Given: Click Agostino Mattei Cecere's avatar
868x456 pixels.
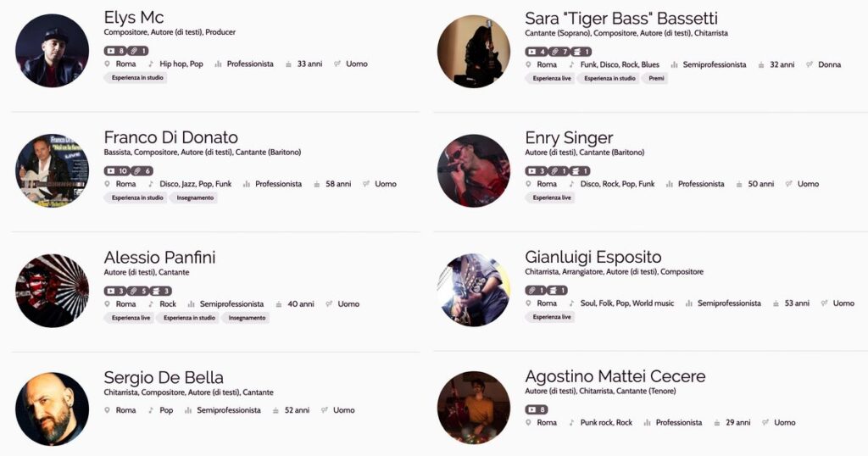Looking at the screenshot, I should 474,408.
